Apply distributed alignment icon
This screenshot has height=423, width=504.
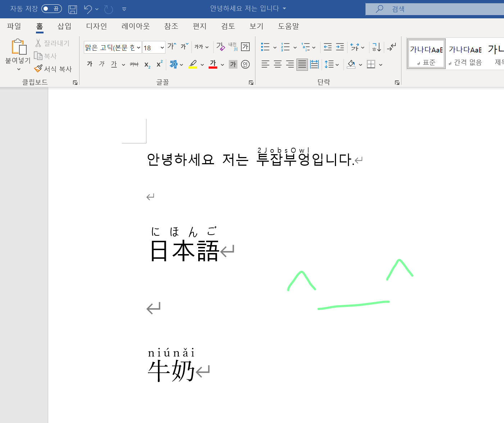pyautogui.click(x=314, y=64)
